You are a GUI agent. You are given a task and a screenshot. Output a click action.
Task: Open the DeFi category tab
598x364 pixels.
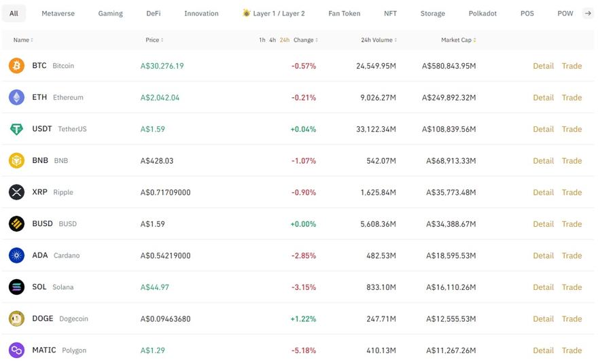(x=154, y=14)
